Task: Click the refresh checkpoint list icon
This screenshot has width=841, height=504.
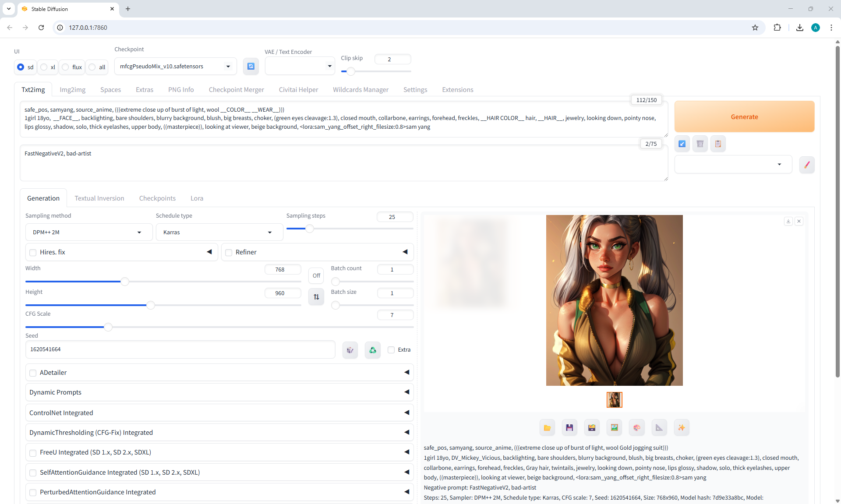Action: tap(251, 66)
